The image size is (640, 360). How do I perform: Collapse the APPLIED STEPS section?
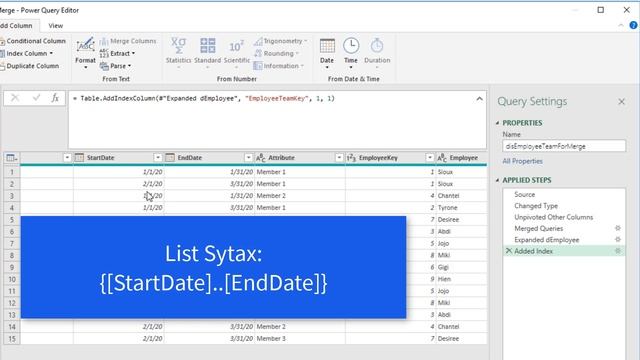[x=498, y=180]
